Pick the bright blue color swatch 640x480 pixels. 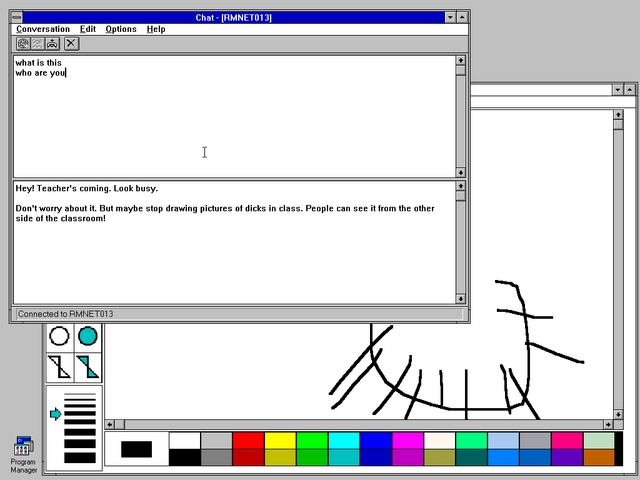tap(376, 441)
